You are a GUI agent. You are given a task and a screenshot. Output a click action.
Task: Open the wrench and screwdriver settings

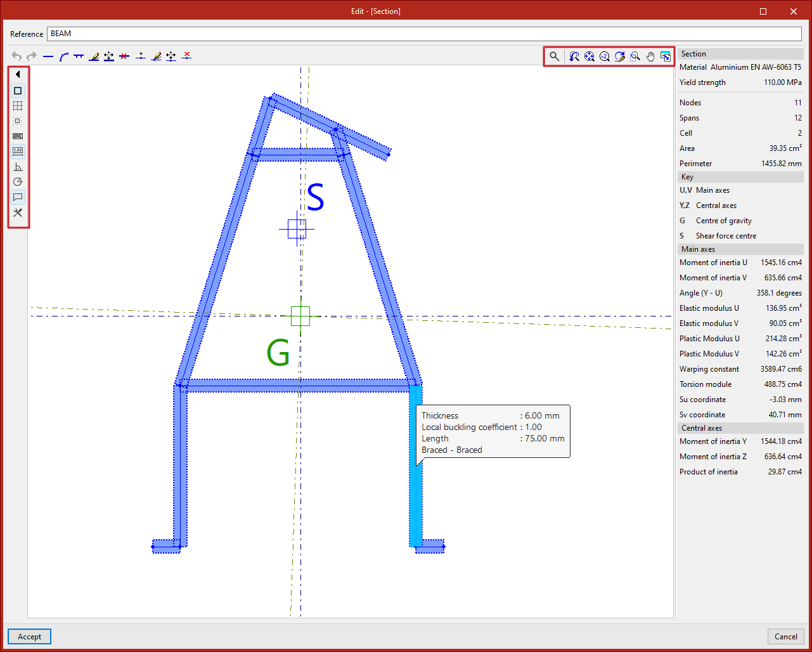[18, 213]
